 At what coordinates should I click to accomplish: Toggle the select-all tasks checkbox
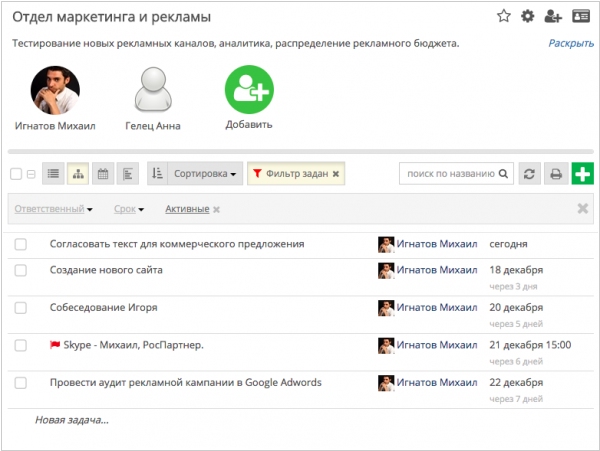(x=16, y=174)
